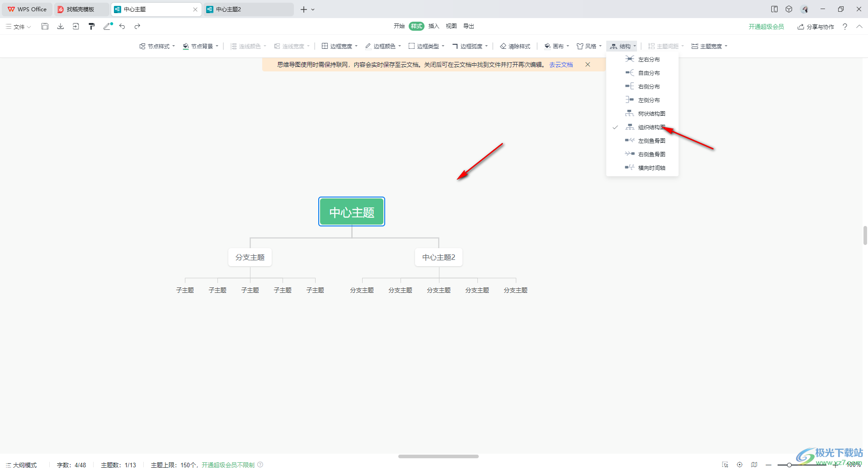Image resolution: width=868 pixels, height=470 pixels.
Task: Open the WPS Office home tab
Action: click(27, 9)
